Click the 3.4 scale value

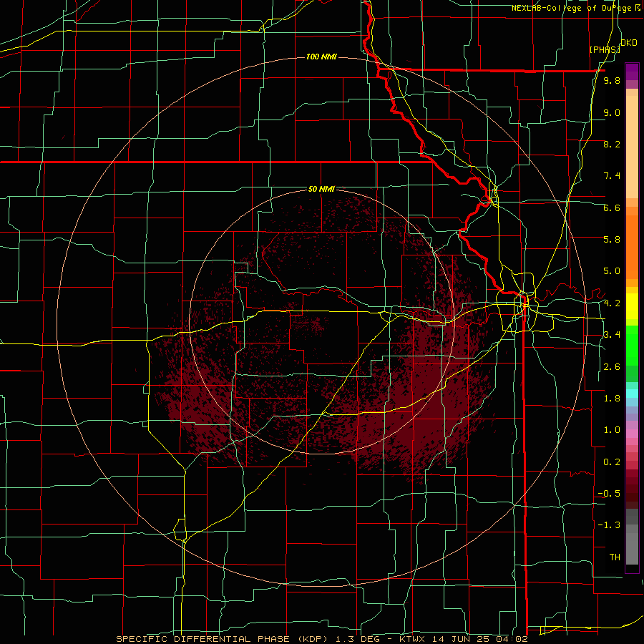(x=612, y=335)
